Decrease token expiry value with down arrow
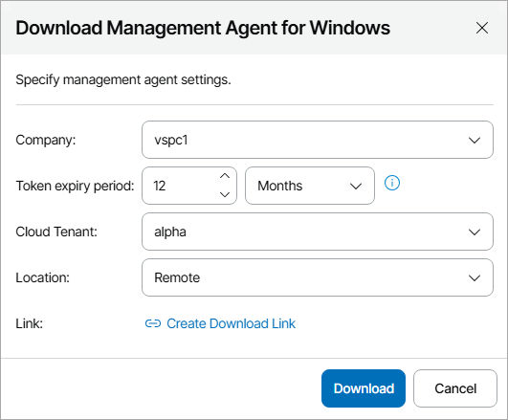 coord(225,194)
